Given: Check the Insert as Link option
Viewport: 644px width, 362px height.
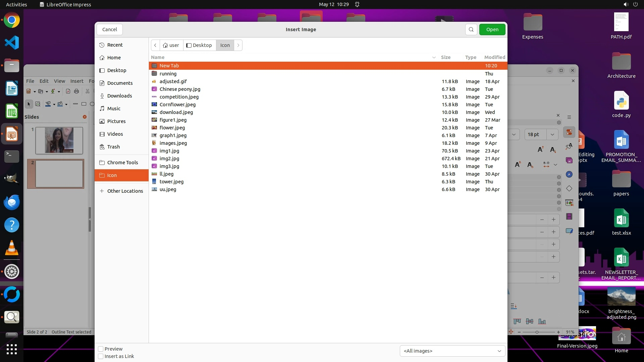Looking at the screenshot, I should [x=101, y=356].
